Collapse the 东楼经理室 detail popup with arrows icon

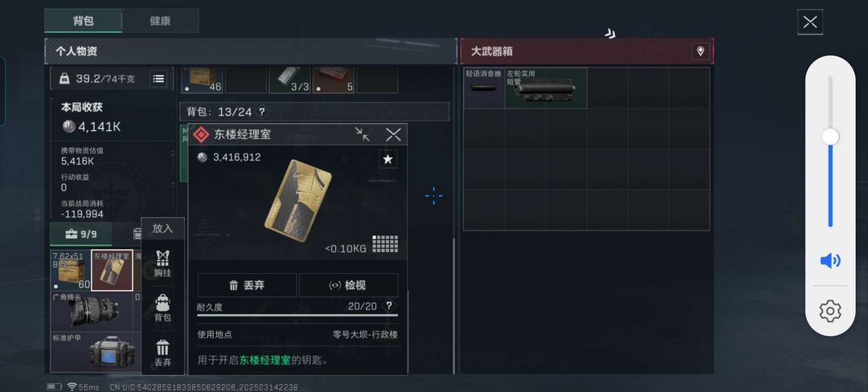click(362, 134)
